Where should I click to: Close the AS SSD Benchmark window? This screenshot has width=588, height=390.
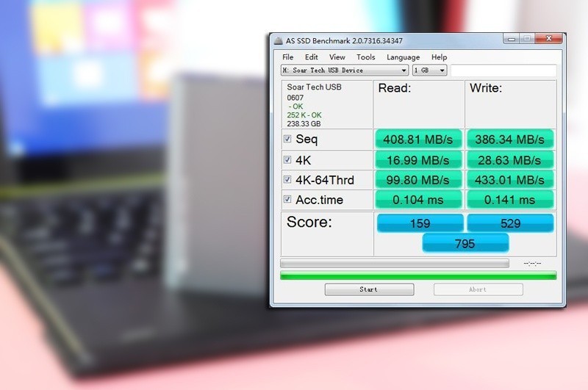(549, 38)
